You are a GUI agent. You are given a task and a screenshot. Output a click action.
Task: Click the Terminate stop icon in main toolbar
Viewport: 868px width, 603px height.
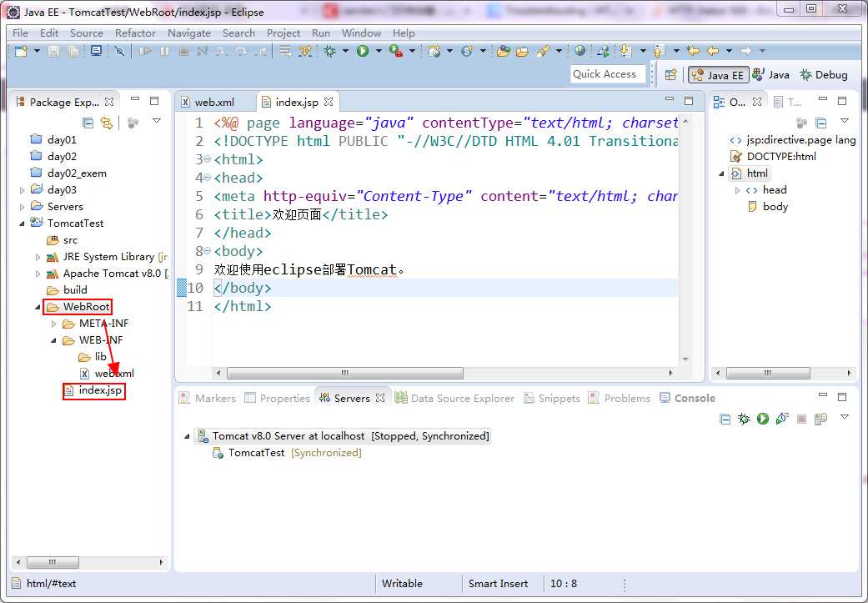(x=183, y=52)
